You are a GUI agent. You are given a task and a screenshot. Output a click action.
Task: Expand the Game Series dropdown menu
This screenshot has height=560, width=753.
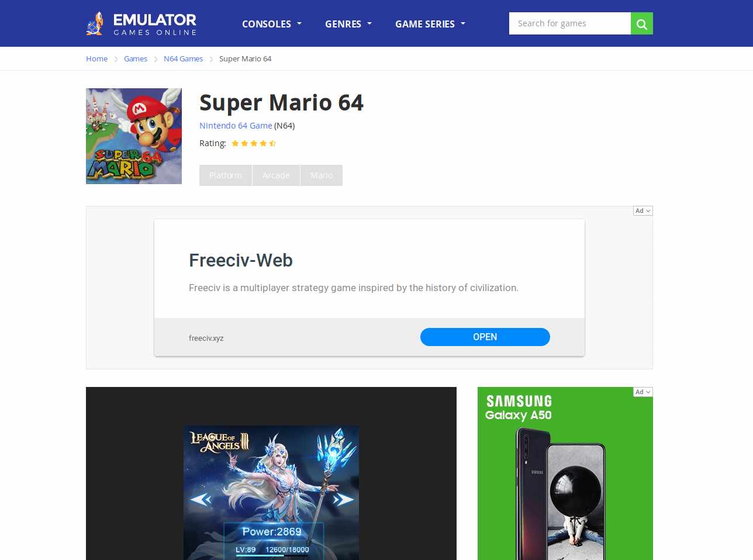(430, 24)
